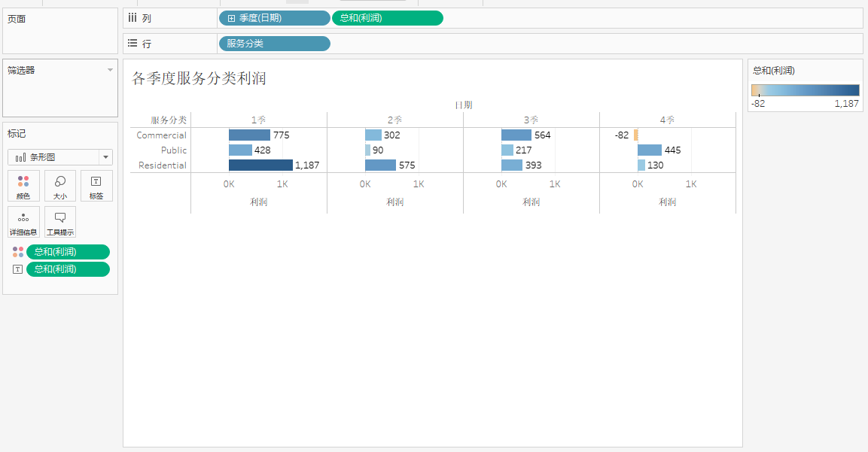Expand the 季度(日期) pill with plus sign
The height and width of the screenshot is (452, 868).
tap(231, 18)
